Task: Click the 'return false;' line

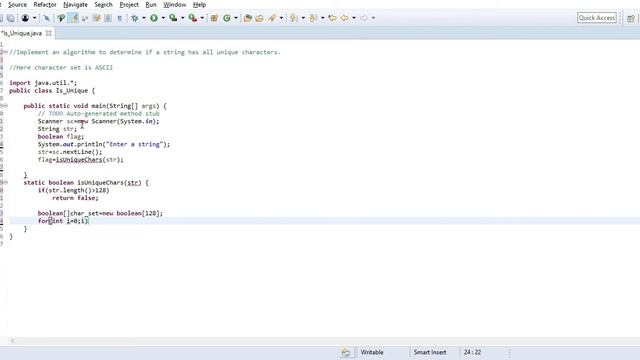Action: point(75,198)
